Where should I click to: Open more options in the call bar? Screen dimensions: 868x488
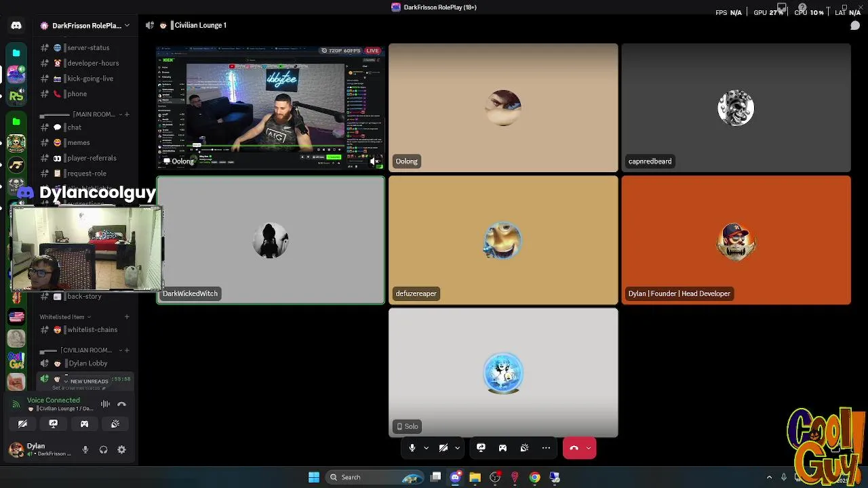point(546,448)
